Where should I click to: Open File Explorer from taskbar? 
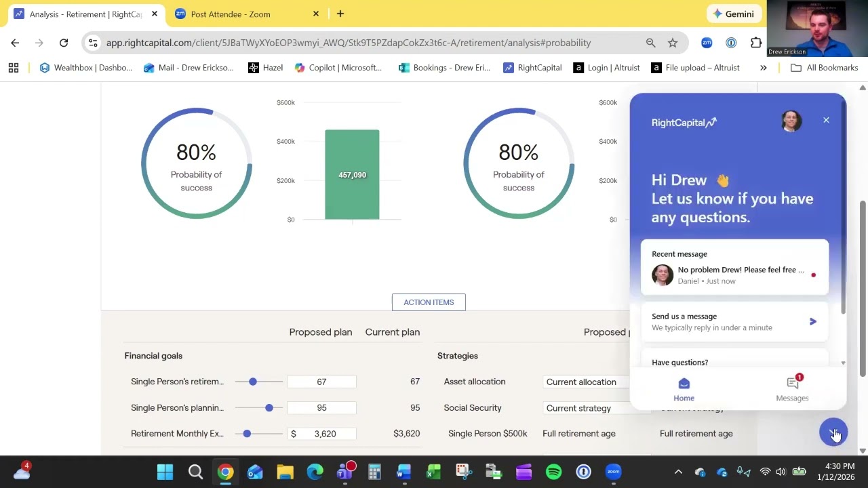(x=285, y=472)
